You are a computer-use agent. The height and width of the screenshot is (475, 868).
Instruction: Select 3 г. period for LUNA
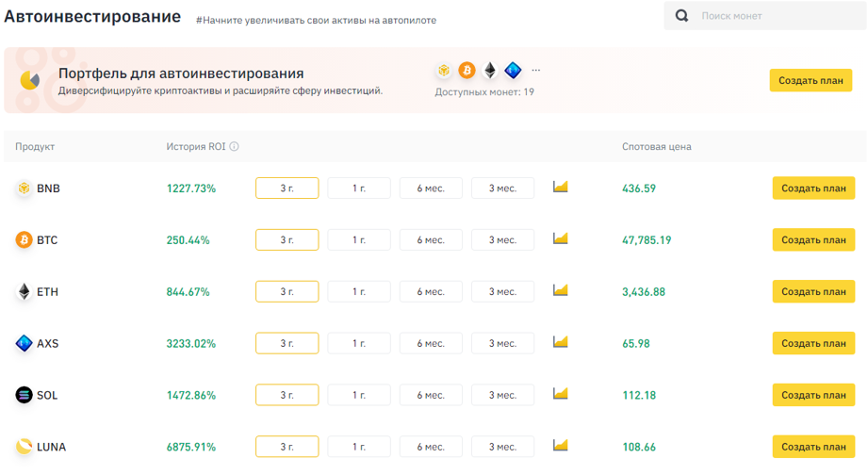[x=287, y=446]
